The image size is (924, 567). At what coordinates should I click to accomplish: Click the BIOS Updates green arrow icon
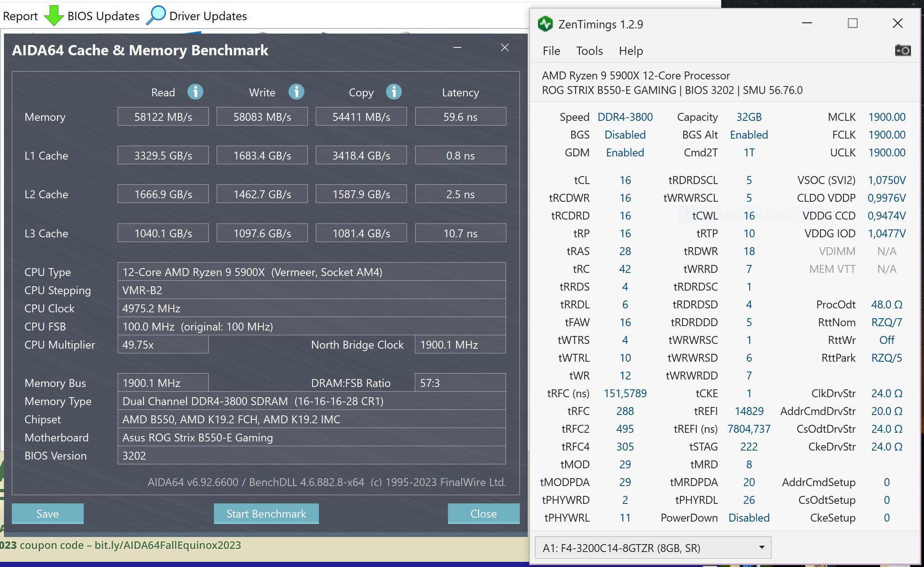[54, 16]
